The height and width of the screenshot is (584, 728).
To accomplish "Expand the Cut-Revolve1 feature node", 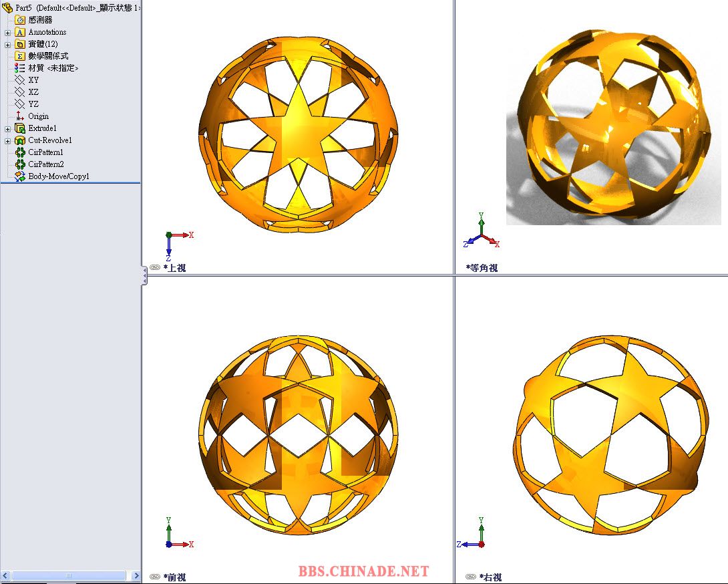I will 7,141.
